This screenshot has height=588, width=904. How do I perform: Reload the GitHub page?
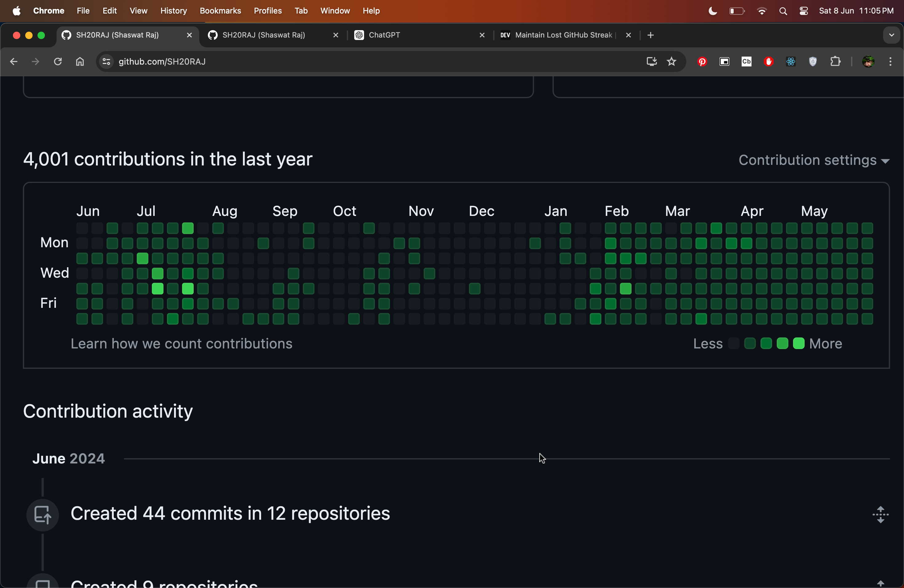[x=58, y=62]
